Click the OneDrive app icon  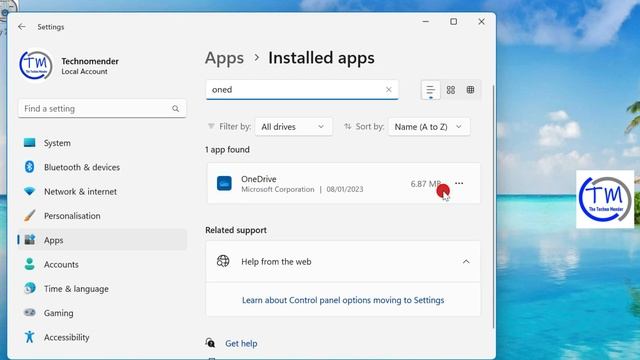224,184
